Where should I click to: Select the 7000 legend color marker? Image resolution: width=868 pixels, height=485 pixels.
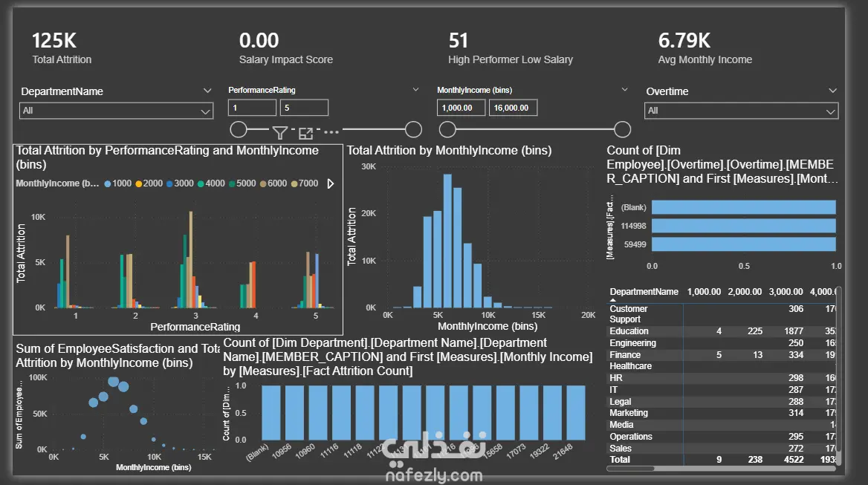pos(294,183)
